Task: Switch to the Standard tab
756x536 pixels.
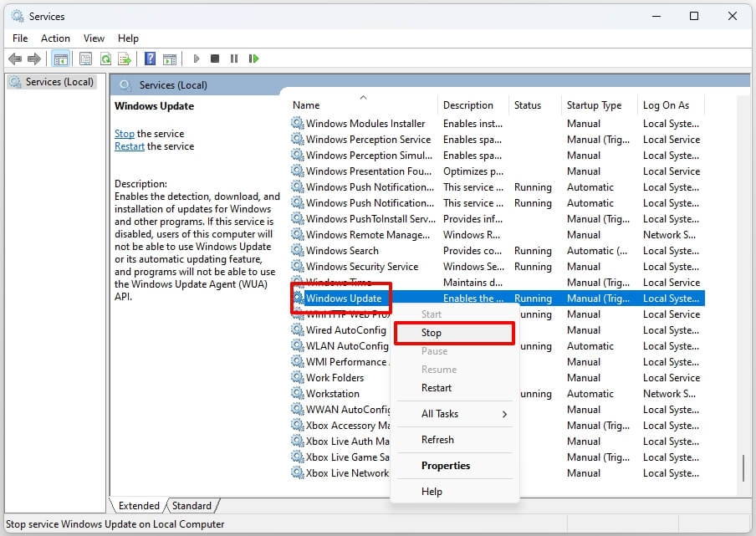Action: pos(192,506)
